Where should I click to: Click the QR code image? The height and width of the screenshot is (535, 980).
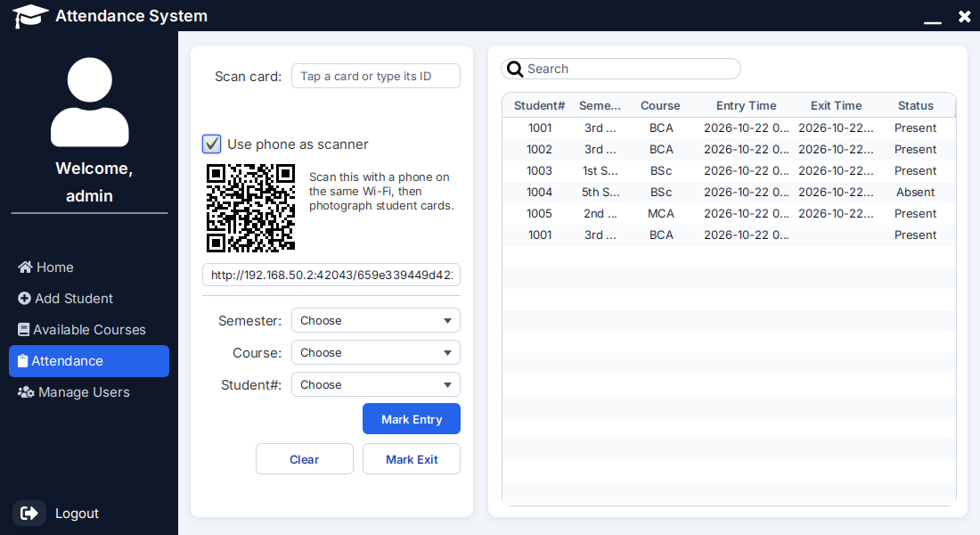tap(250, 209)
